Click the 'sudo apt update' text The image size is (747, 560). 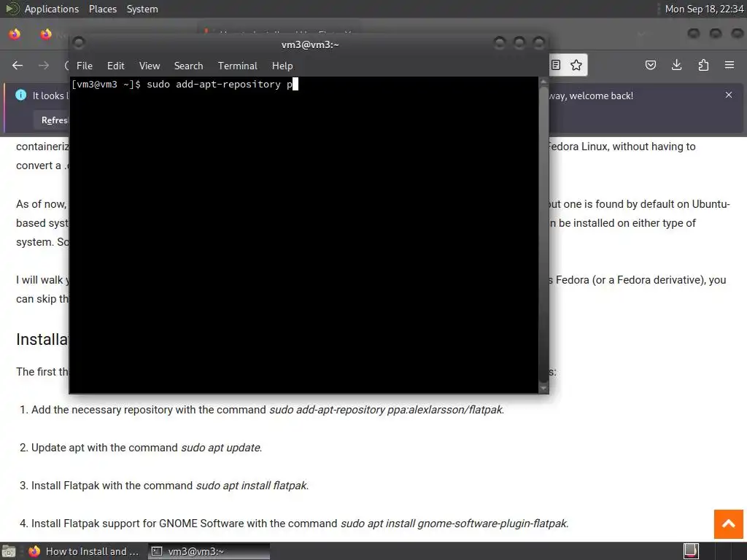[220, 448]
